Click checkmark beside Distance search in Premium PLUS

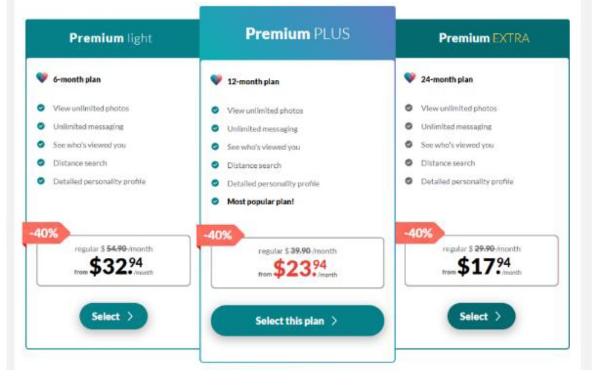tap(215, 165)
